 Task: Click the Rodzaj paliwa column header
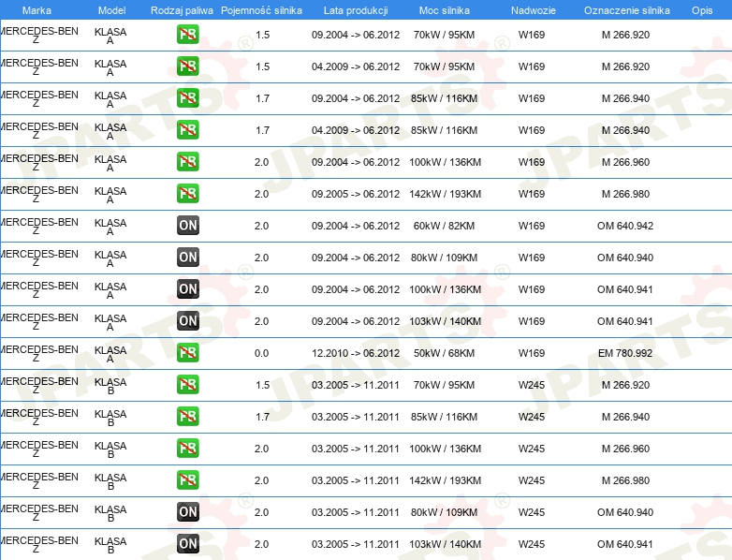(182, 10)
